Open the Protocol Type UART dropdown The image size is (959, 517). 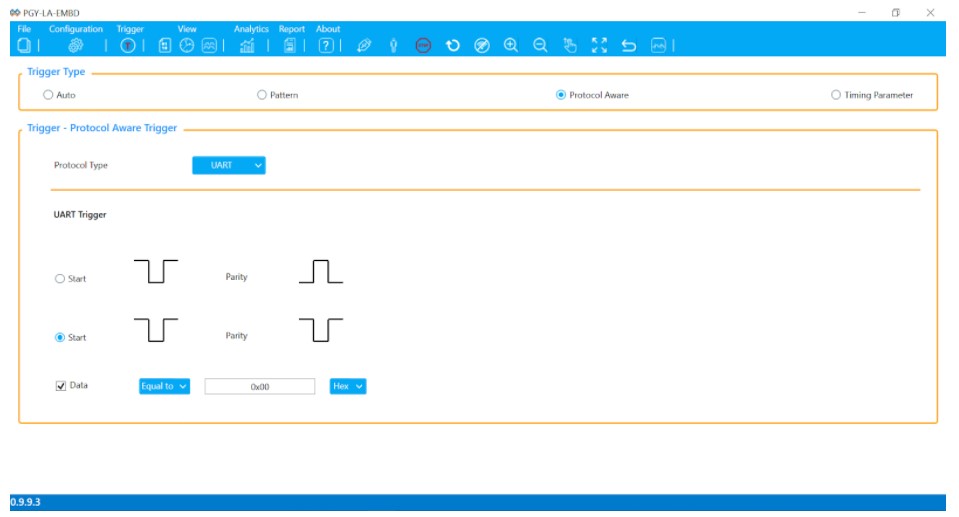click(x=229, y=165)
